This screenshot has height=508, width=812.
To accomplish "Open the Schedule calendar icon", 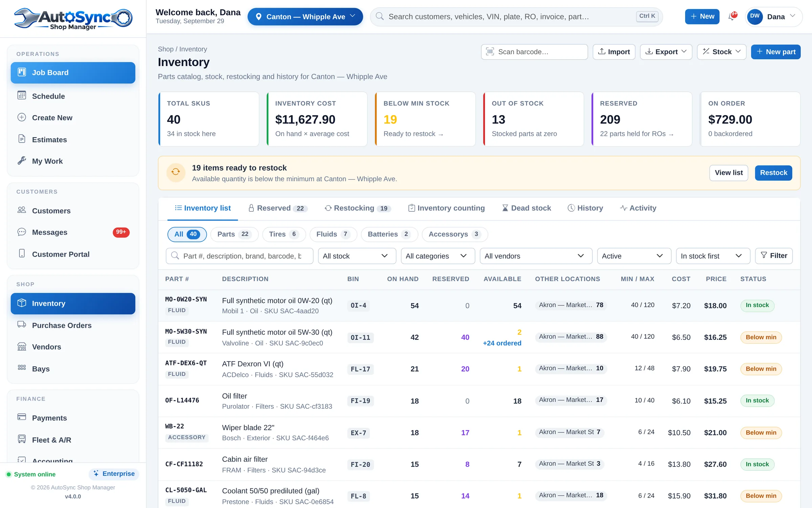I will [22, 96].
